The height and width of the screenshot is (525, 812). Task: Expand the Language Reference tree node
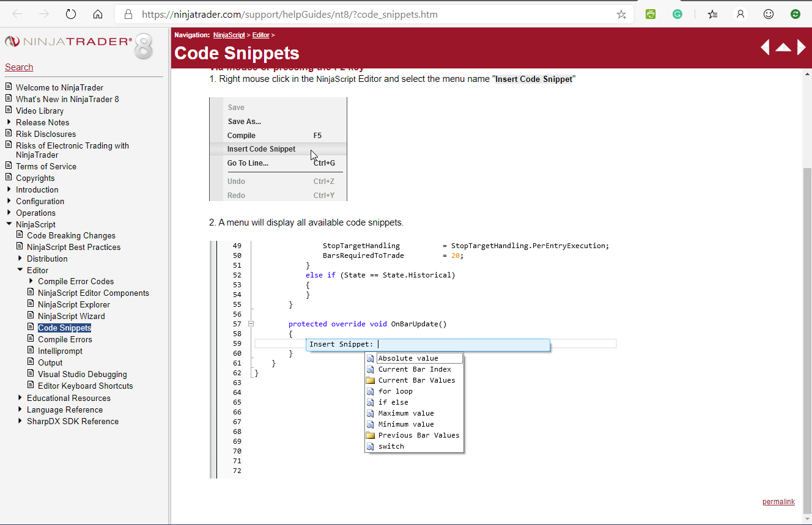click(20, 409)
